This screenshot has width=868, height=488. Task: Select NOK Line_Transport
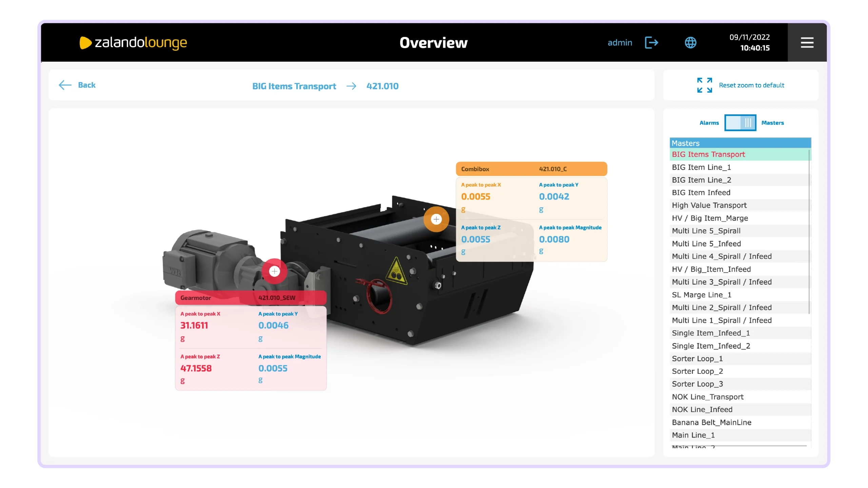tap(739, 397)
